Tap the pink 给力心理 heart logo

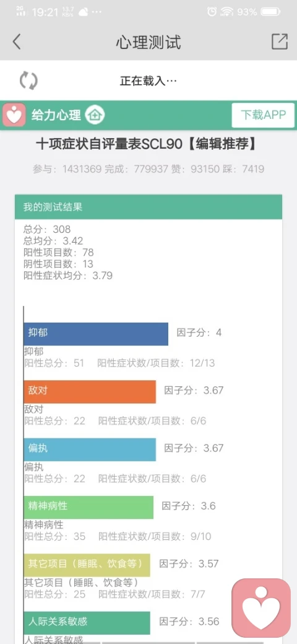[14, 115]
